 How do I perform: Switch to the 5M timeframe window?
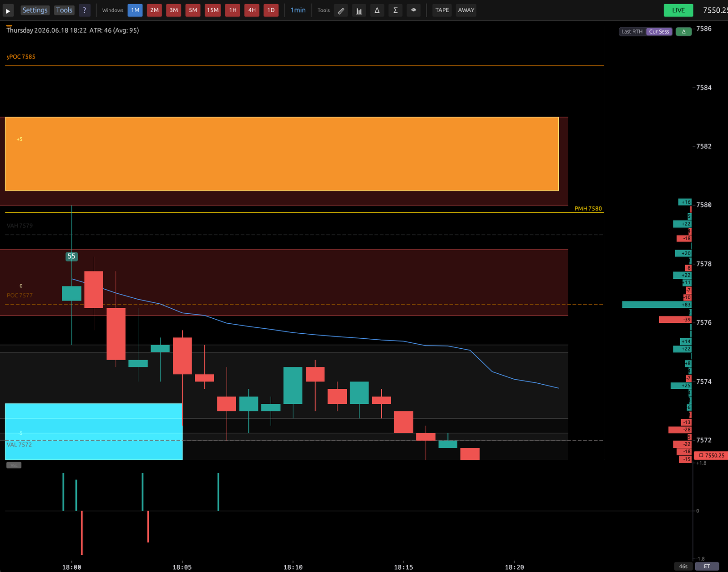coord(193,10)
